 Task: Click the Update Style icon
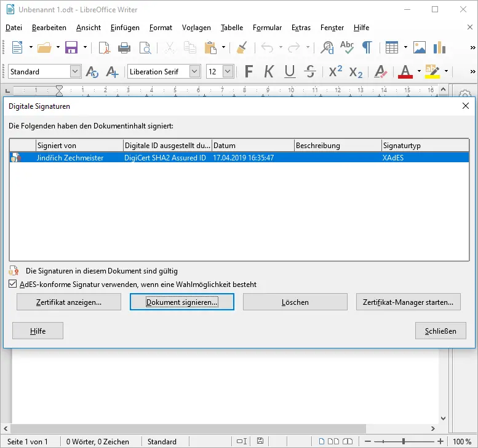[92, 72]
